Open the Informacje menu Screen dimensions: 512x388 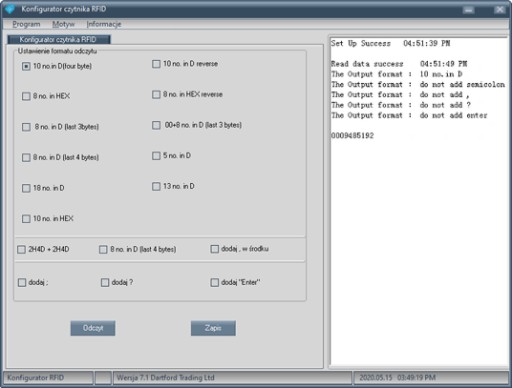[104, 24]
